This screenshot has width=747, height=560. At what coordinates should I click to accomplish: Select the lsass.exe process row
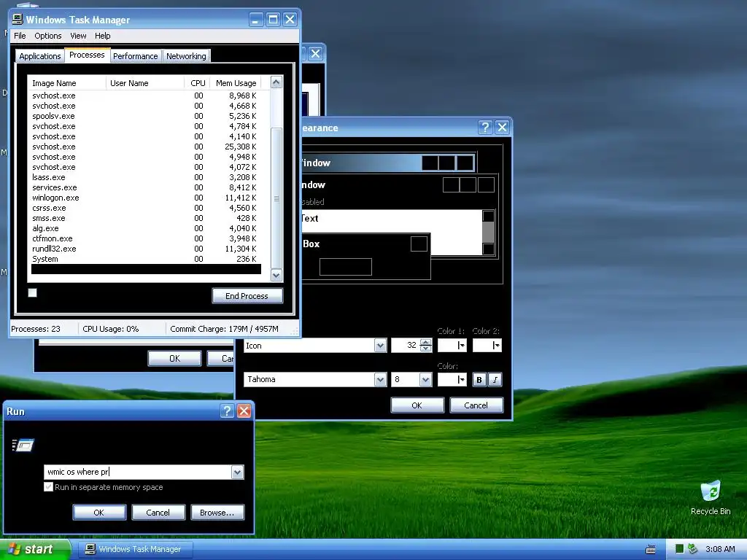coord(144,177)
